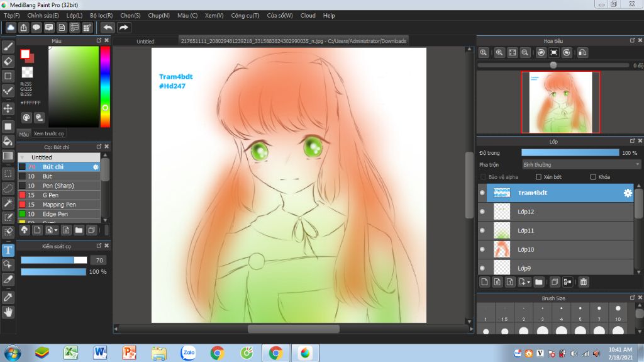644x362 pixels.
Task: Open the Pha trộn blend mode dropdown
Action: coord(580,164)
